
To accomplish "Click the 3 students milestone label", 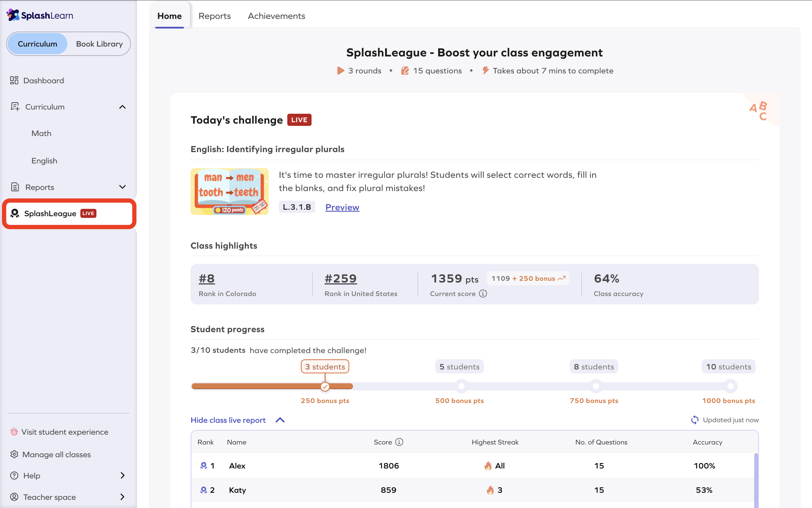I will [x=325, y=367].
